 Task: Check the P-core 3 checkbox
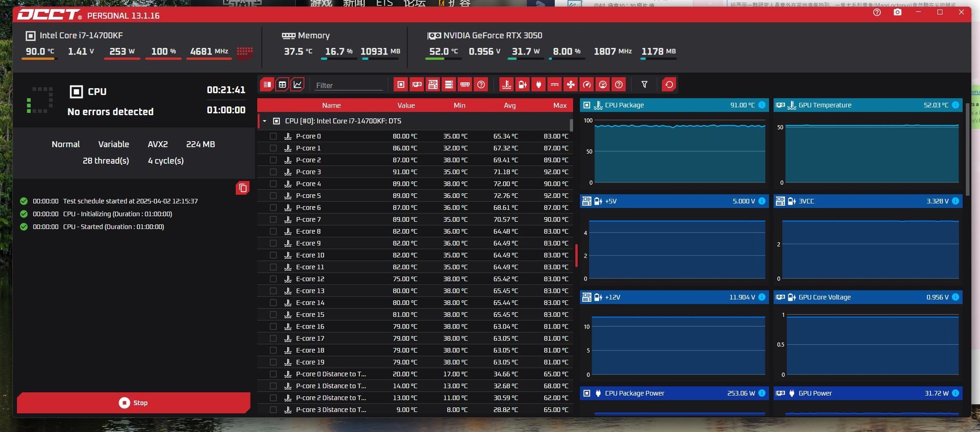[x=273, y=172]
